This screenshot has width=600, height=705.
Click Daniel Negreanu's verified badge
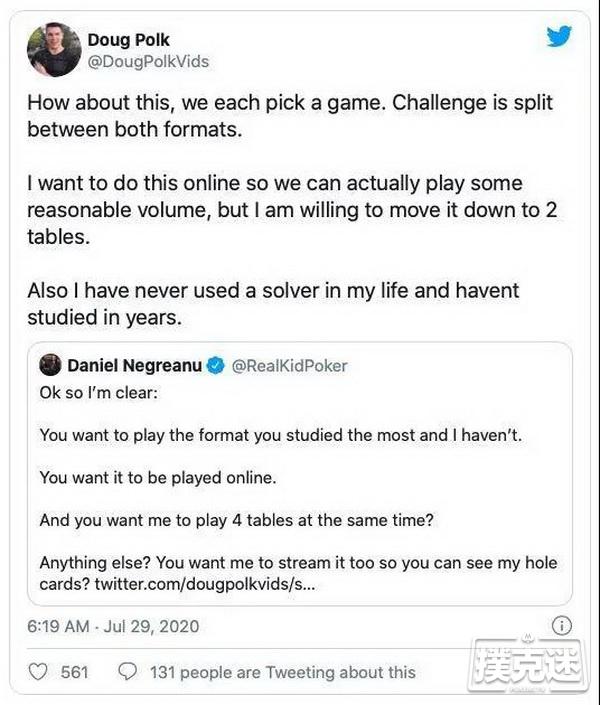click(215, 366)
